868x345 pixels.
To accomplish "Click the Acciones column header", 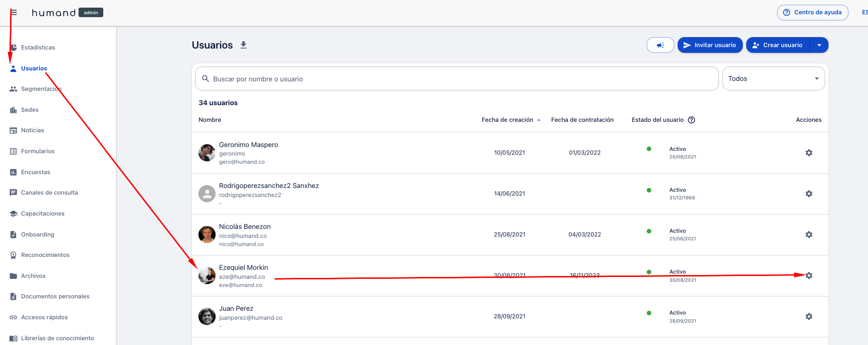I will pos(809,120).
